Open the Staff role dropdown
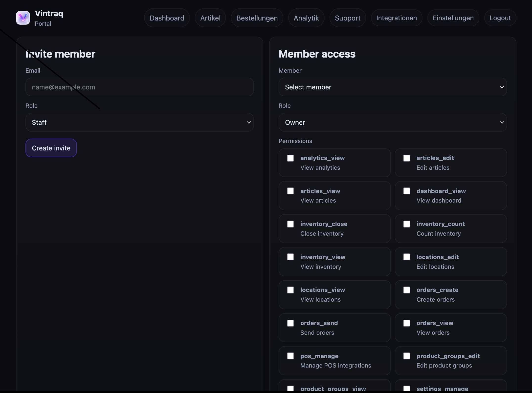Screen dimensions: 532x393 click(x=140, y=123)
